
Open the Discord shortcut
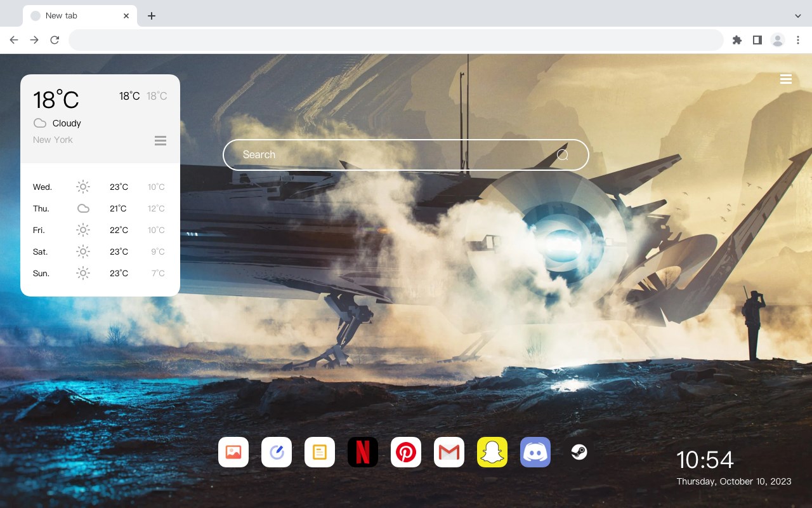[x=535, y=452]
